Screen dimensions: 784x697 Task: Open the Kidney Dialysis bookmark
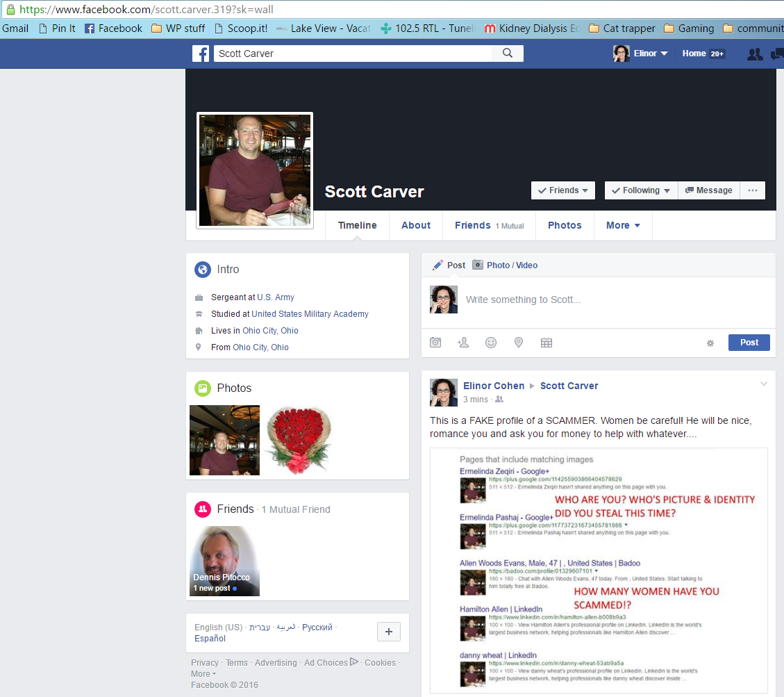tap(532, 28)
